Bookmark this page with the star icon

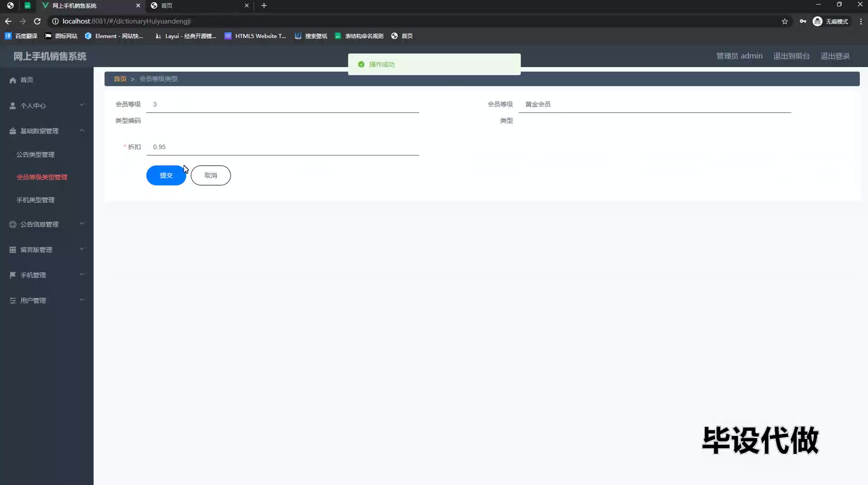click(785, 21)
